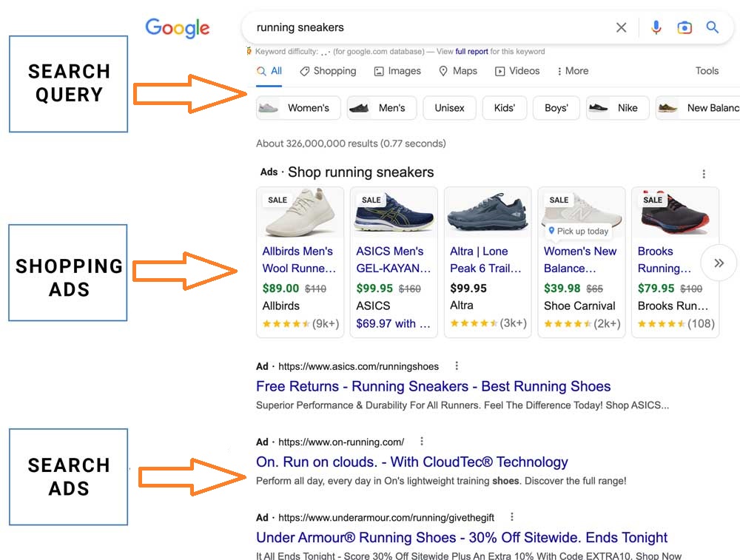Image resolution: width=740 pixels, height=560 pixels.
Task: Expand the More menu
Action: [x=573, y=71]
